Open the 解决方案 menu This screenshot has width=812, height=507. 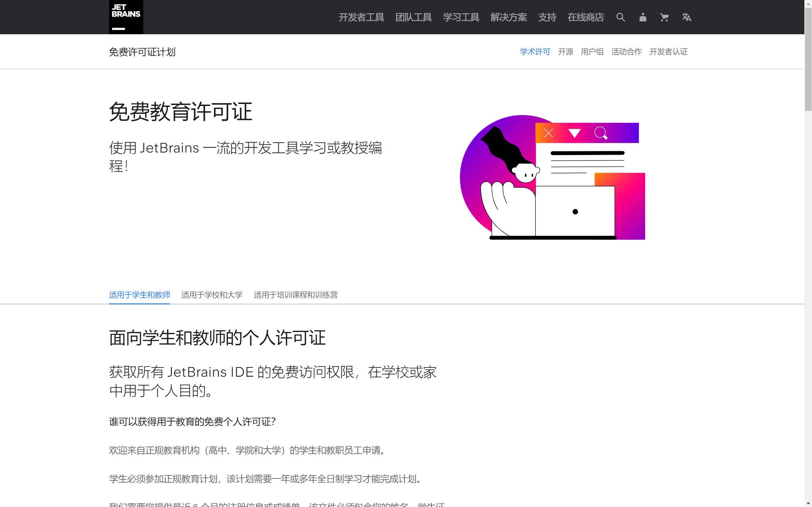click(508, 17)
